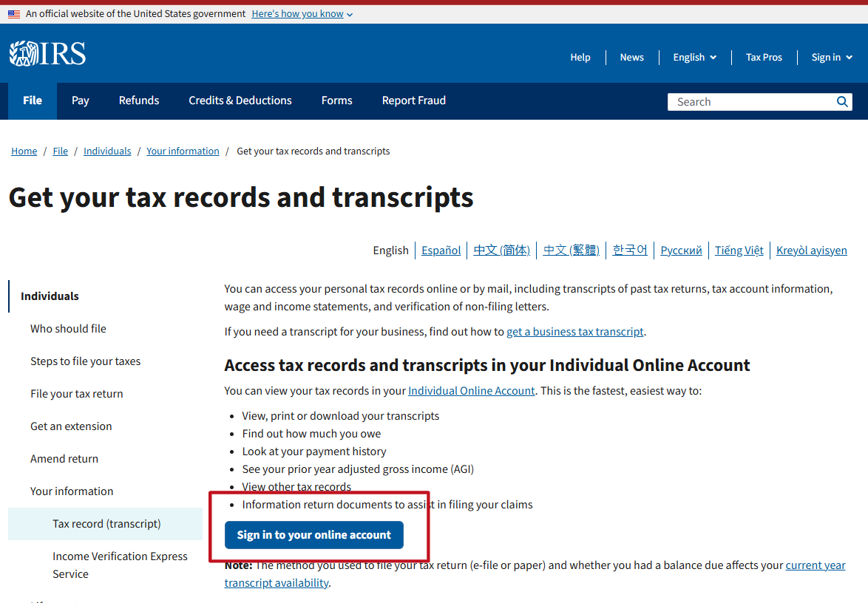868x603 pixels.
Task: Open File your tax return item
Action: pyautogui.click(x=76, y=394)
